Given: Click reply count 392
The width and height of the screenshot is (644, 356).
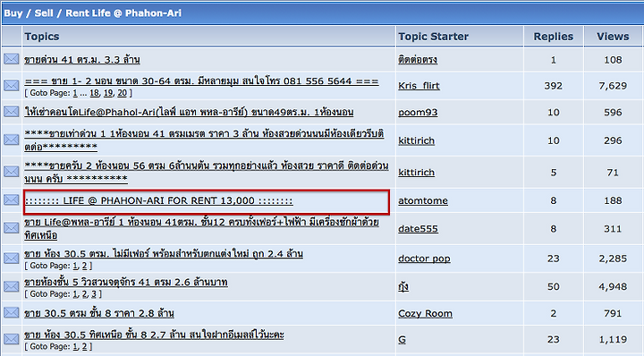Looking at the screenshot, I should pos(554,86).
